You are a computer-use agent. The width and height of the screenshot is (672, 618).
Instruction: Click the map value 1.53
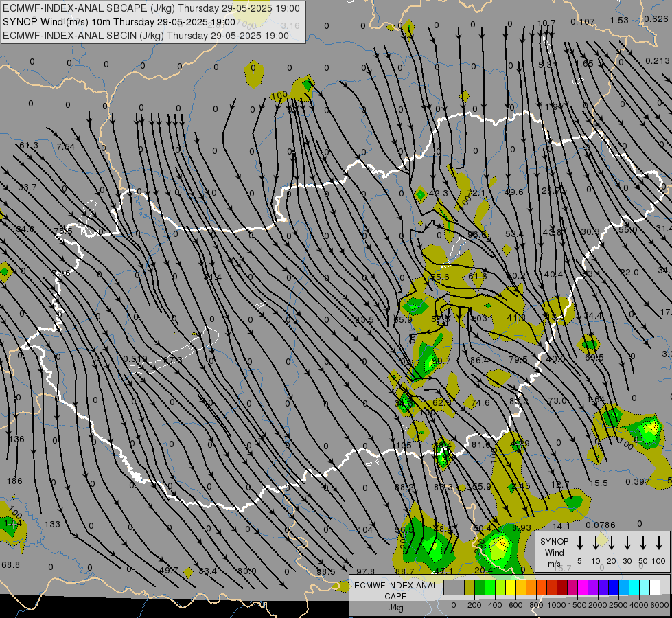coord(619,20)
